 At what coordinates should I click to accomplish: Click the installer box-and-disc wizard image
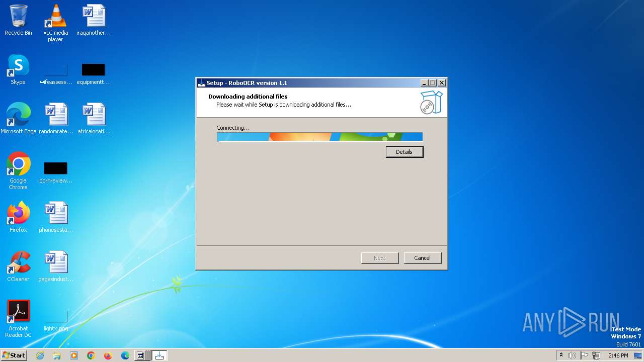pos(431,102)
